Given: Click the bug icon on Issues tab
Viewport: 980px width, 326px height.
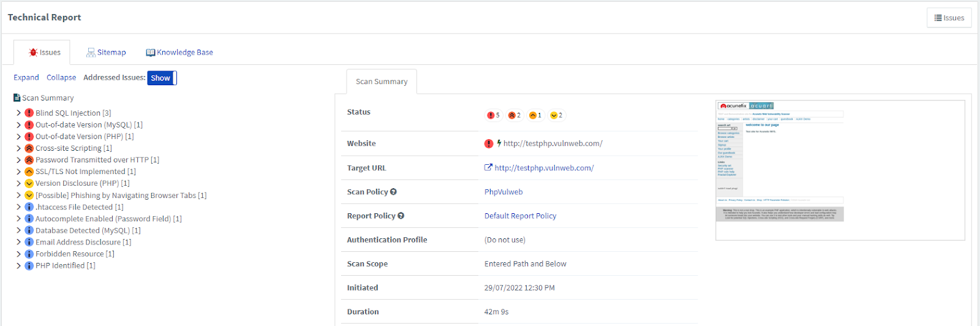Looking at the screenshot, I should 33,53.
